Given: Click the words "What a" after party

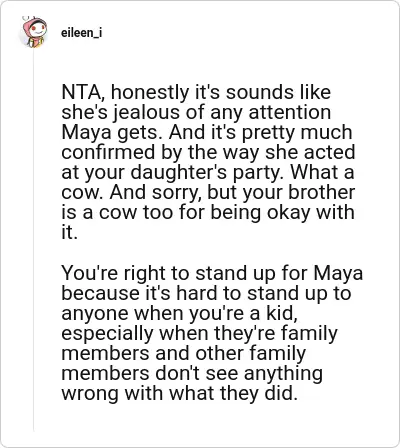Looking at the screenshot, I should [322, 172].
